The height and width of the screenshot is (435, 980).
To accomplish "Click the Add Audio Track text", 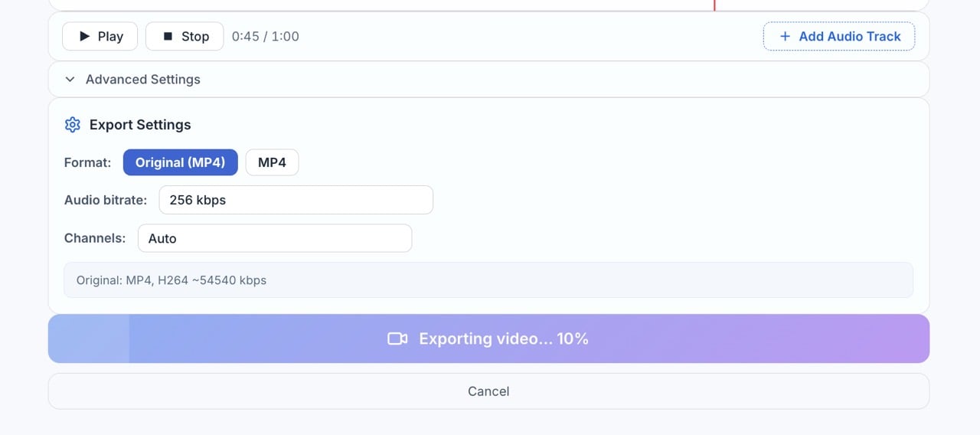I will [x=850, y=36].
